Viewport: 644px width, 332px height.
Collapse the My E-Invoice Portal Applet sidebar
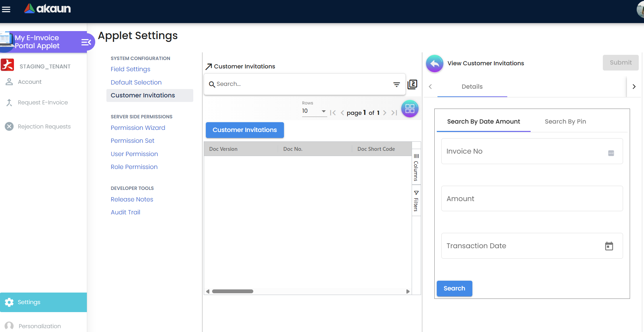pyautogui.click(x=86, y=42)
